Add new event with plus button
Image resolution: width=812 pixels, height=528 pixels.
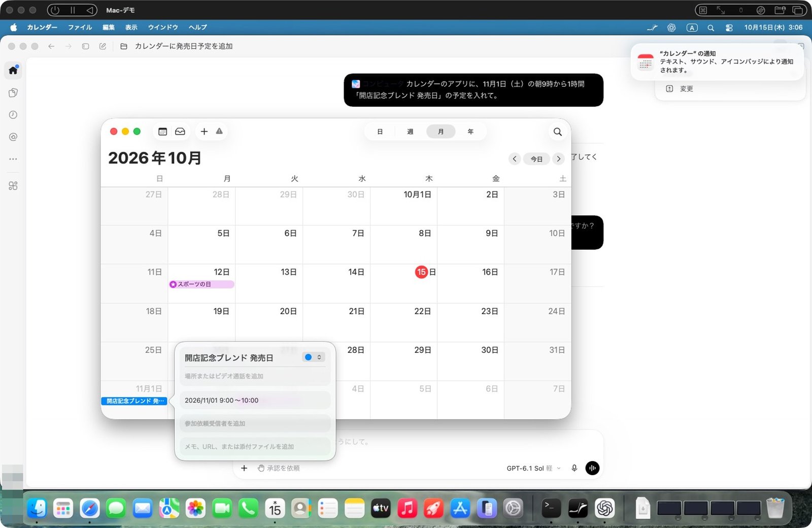point(204,131)
